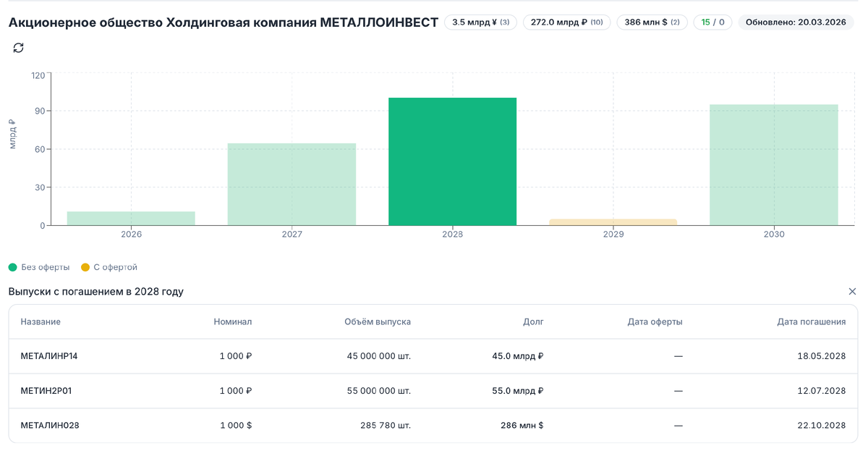Sort by the 'Название' column header

[41, 321]
